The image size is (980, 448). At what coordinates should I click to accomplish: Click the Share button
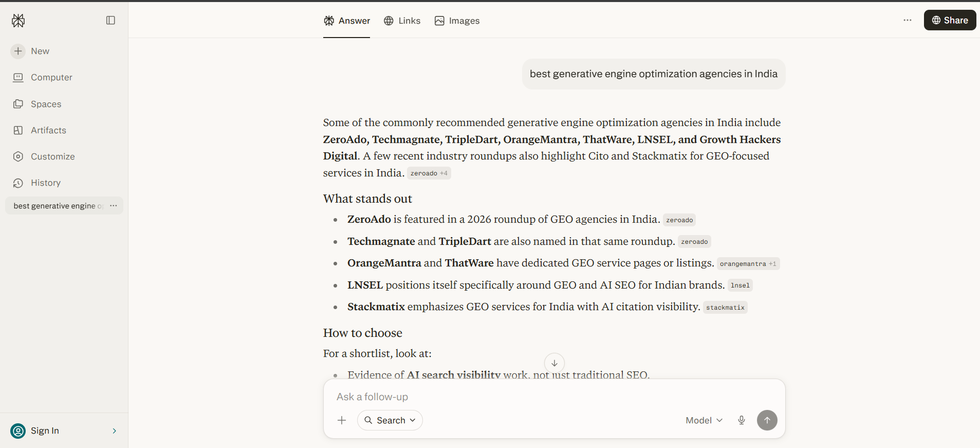click(950, 20)
